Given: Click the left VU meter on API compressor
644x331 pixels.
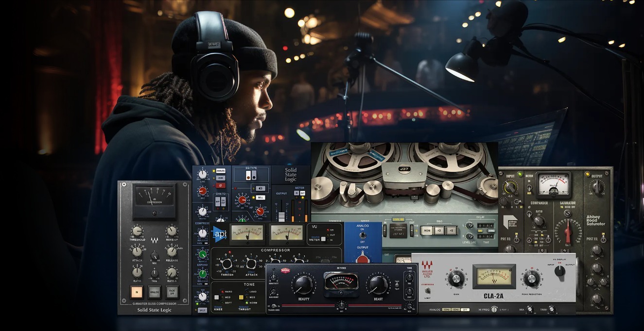Looking at the screenshot, I should pos(247,232).
